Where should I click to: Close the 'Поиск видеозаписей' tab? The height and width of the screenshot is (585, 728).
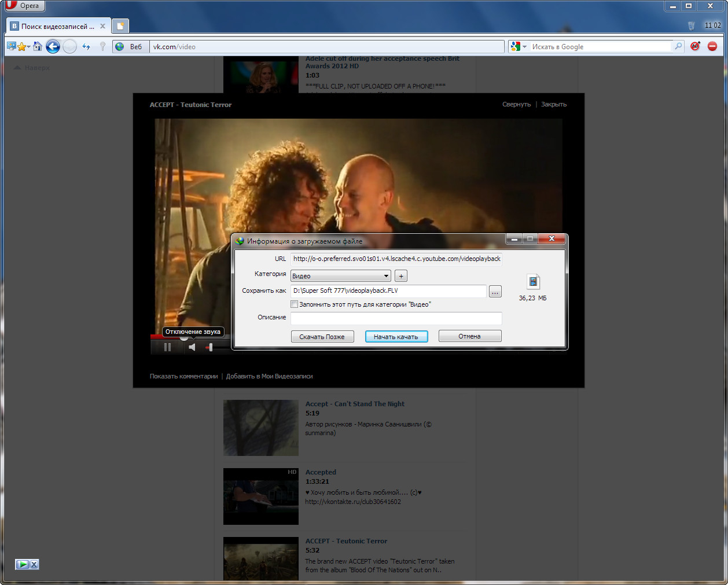102,26
